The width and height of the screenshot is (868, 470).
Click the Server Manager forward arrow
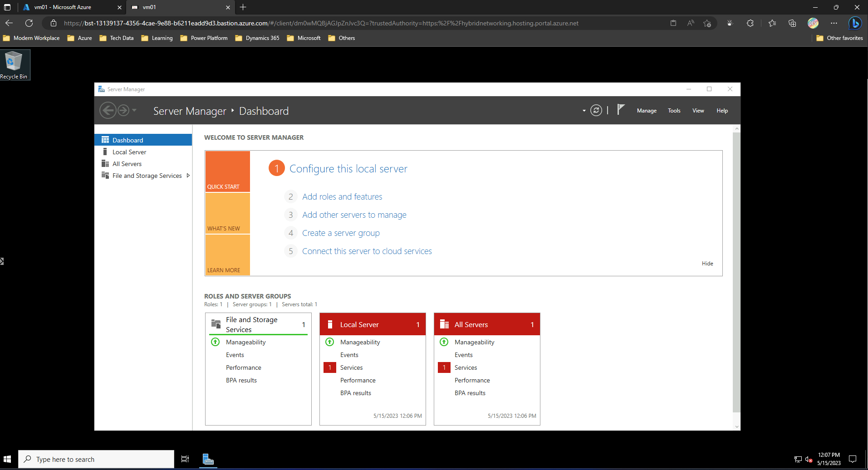123,110
